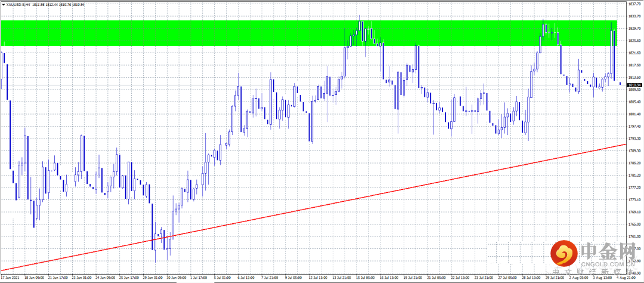Click the 3 Aug 13:00 time label
The image size is (644, 283).
point(601,278)
